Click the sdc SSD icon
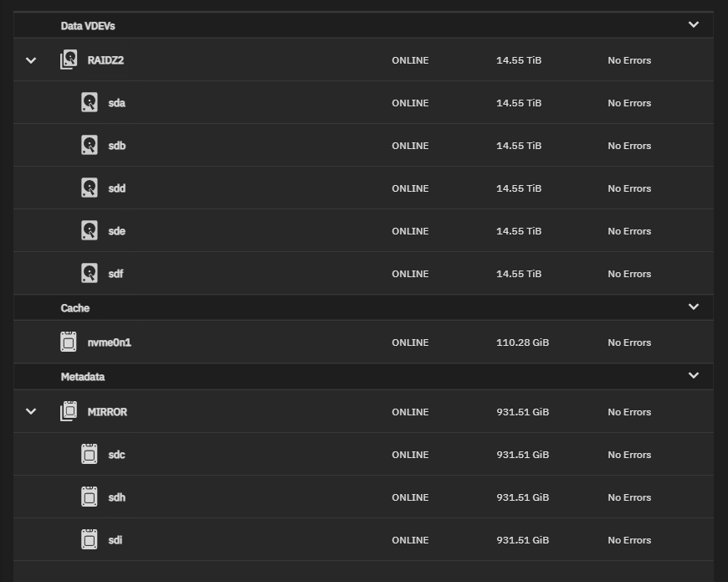 tap(90, 454)
